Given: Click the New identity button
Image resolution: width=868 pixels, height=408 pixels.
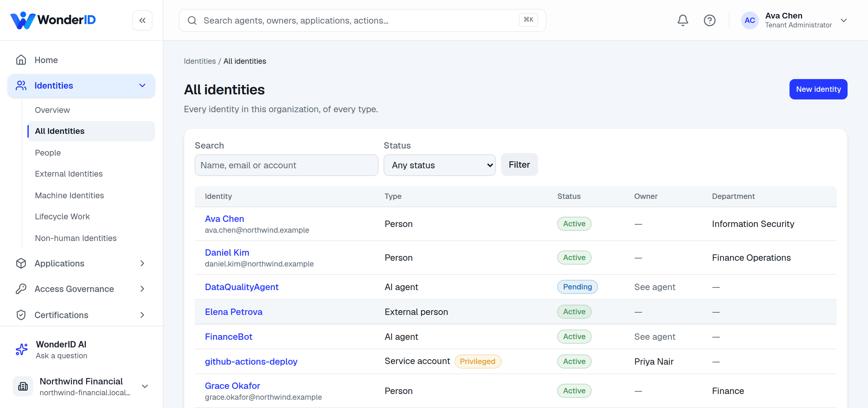Looking at the screenshot, I should tap(818, 89).
